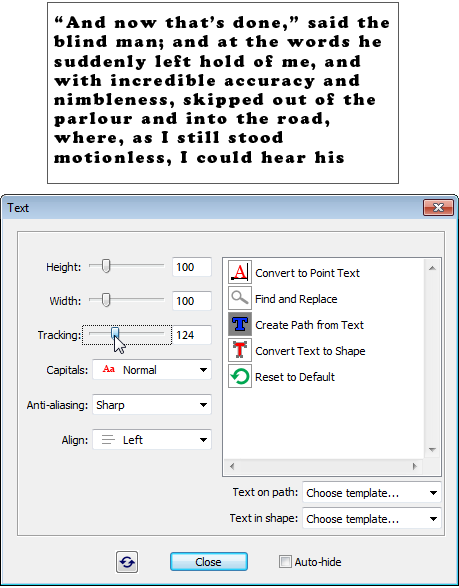
Task: Open the Capitals dropdown
Action: pos(152,370)
